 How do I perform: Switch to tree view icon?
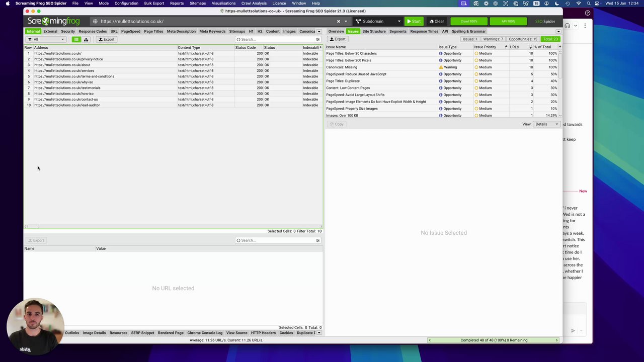pos(86,39)
